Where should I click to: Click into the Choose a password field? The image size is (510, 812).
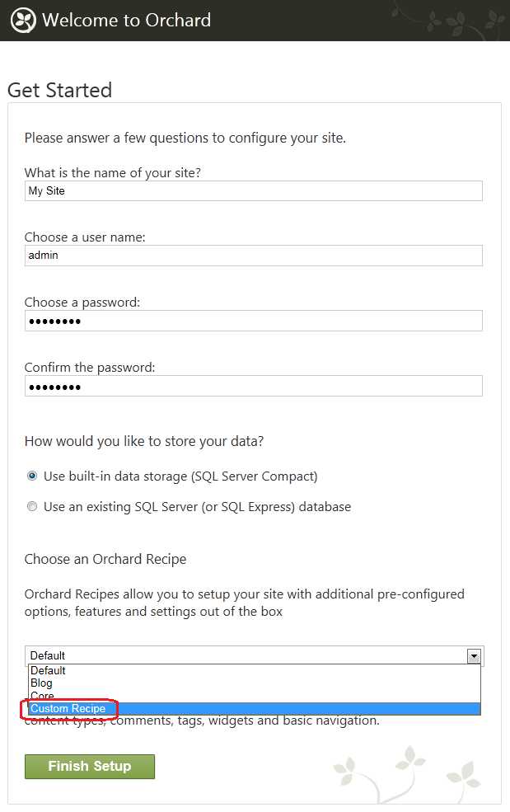(254, 321)
